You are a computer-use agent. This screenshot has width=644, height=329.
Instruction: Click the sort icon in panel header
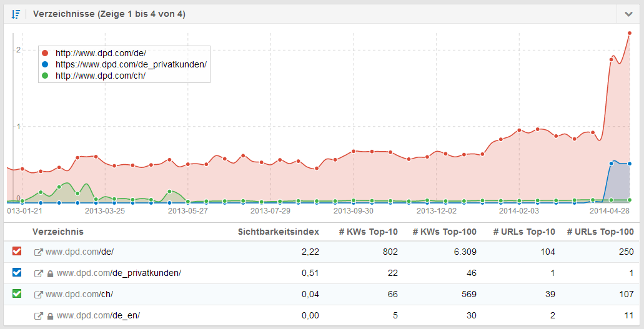point(16,14)
